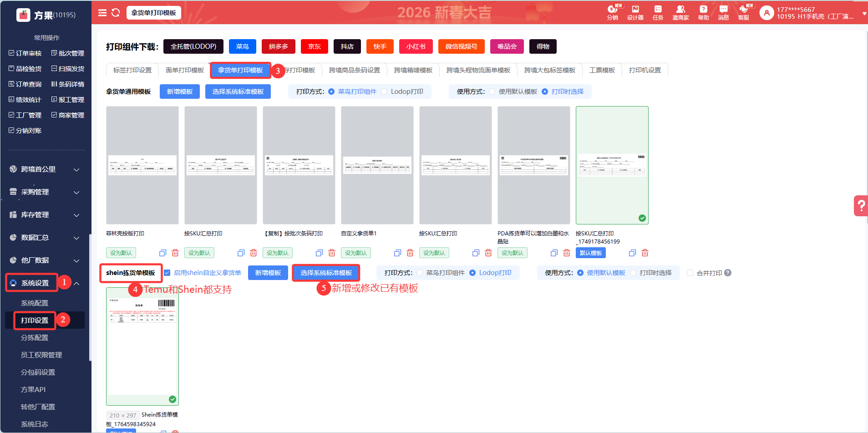Download the 拼多多 print component
868x433 pixels.
279,46
